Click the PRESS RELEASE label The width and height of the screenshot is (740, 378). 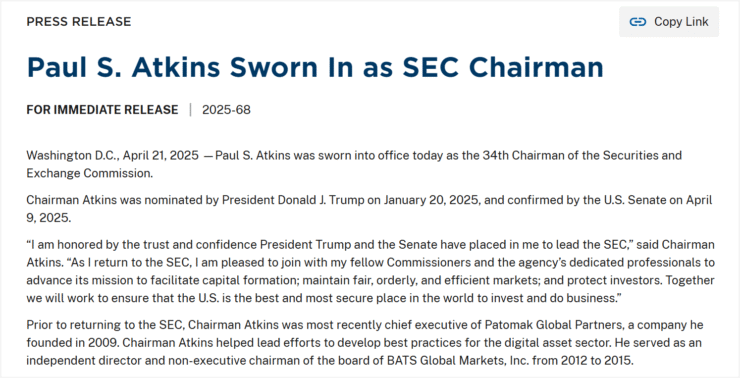[x=79, y=22]
